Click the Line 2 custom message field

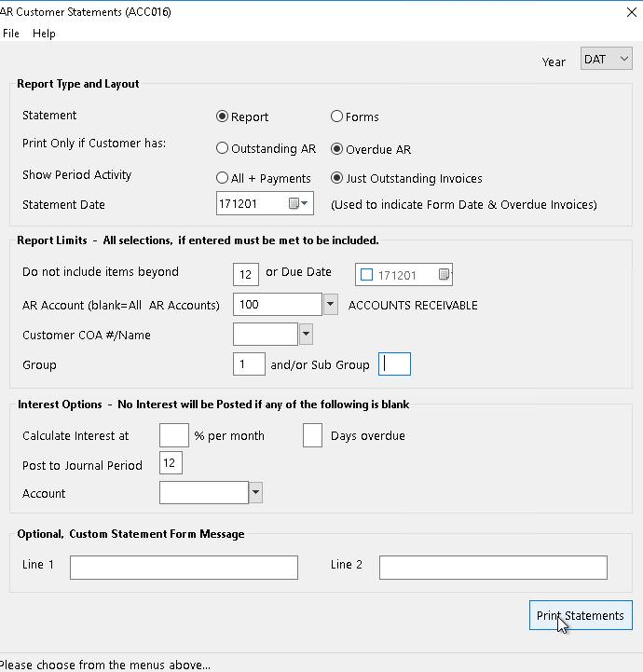click(493, 568)
